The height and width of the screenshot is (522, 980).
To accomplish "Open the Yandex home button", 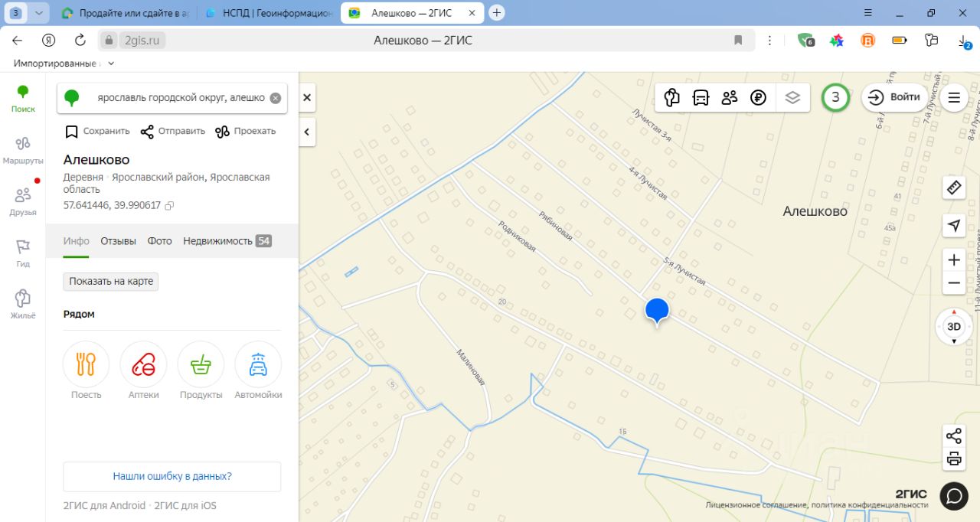I will coord(48,41).
